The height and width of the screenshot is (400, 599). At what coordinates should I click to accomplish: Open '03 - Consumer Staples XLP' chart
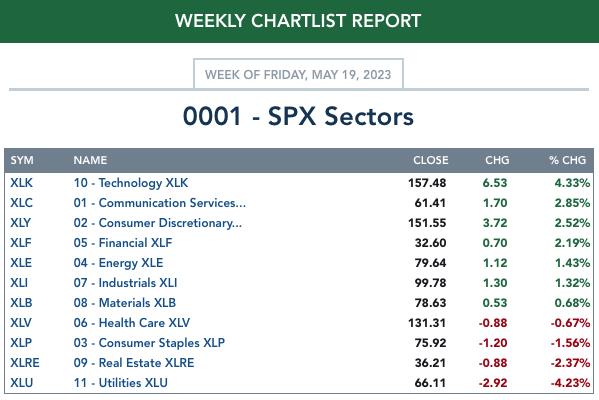pyautogui.click(x=149, y=343)
